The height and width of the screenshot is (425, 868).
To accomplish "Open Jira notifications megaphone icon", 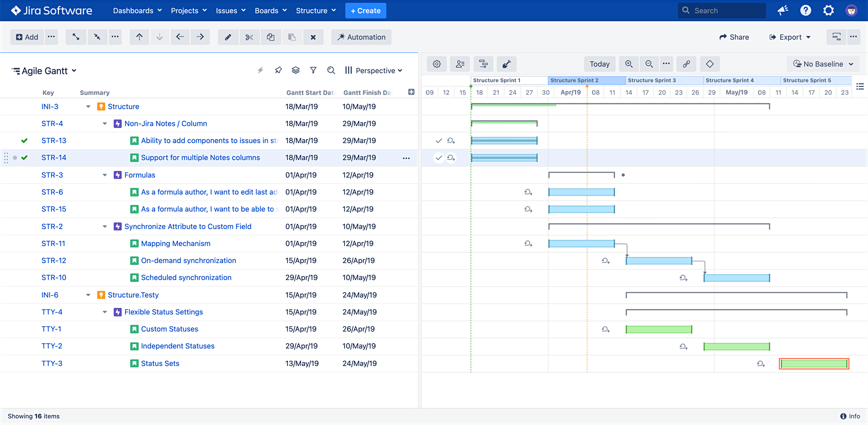I will 783,10.
